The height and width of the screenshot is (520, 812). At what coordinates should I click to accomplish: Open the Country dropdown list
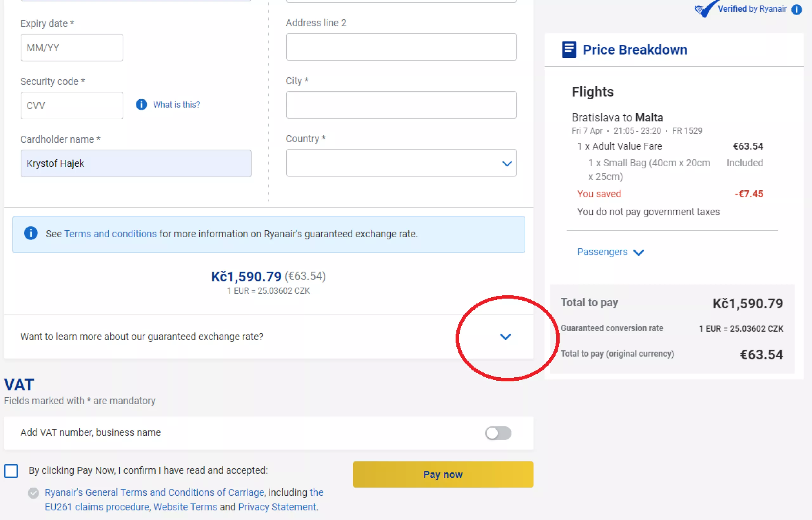[401, 163]
